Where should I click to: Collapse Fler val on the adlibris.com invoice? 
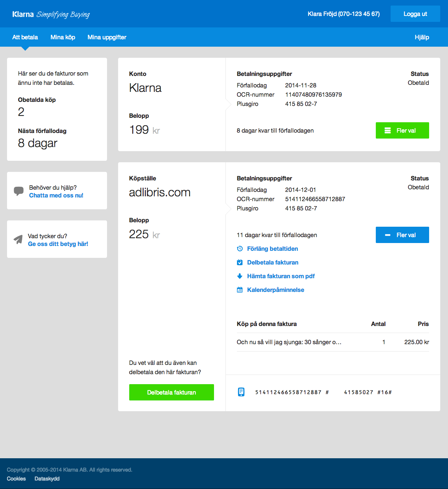(x=402, y=235)
